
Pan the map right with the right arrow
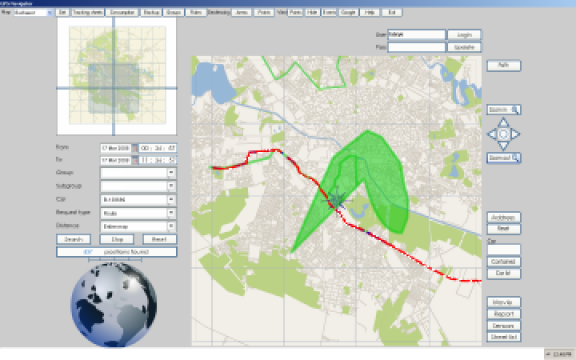point(515,134)
